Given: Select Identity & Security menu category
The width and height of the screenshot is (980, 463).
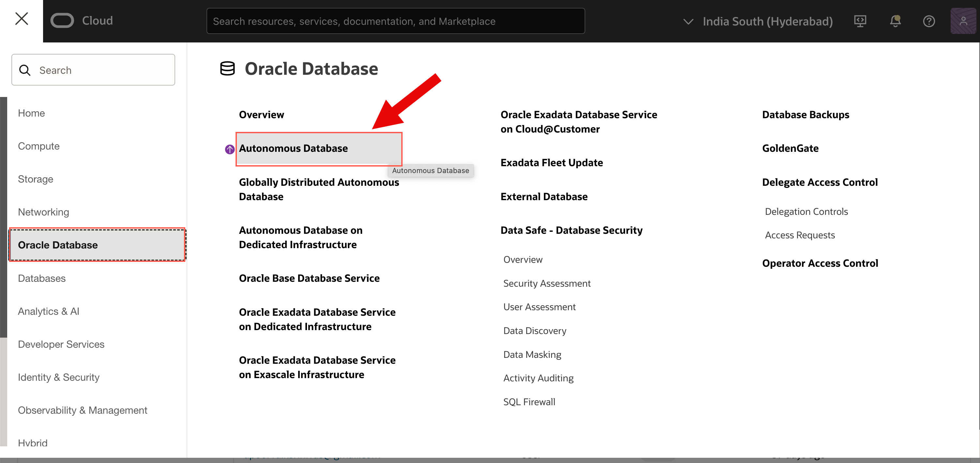Looking at the screenshot, I should coord(59,377).
